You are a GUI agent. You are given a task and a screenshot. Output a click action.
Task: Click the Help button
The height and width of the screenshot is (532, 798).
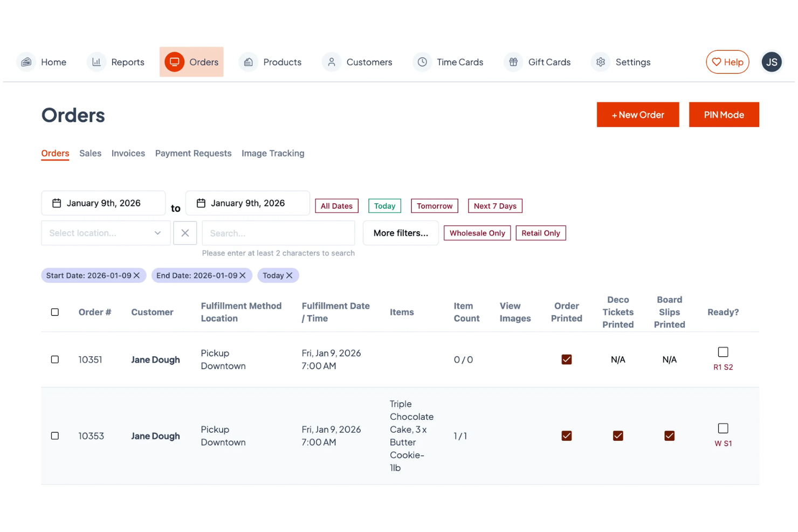coord(727,62)
